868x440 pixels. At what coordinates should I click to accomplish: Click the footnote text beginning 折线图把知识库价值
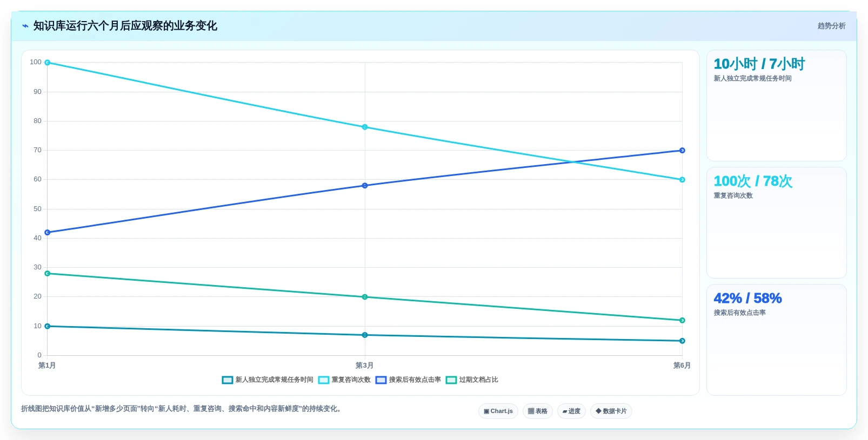(182, 409)
